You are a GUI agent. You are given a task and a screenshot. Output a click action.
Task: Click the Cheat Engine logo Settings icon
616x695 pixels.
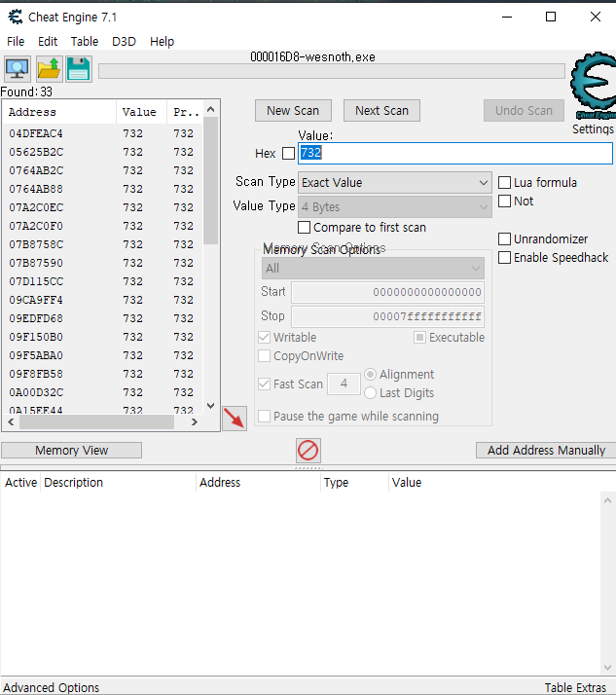pos(594,85)
